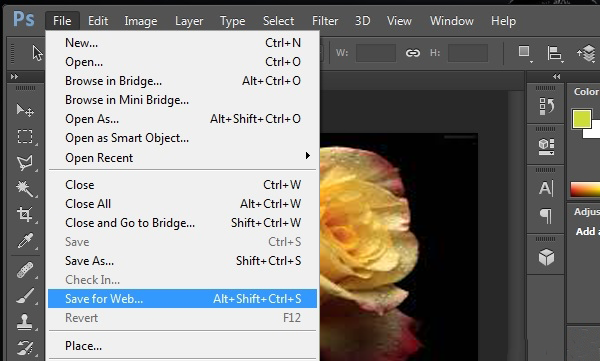Open the Edit menu

pyautogui.click(x=98, y=21)
